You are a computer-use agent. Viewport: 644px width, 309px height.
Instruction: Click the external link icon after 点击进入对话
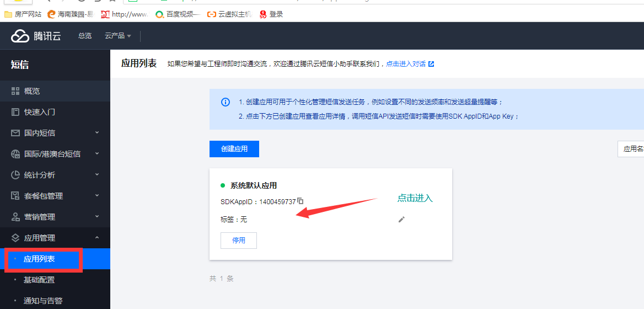tap(431, 64)
